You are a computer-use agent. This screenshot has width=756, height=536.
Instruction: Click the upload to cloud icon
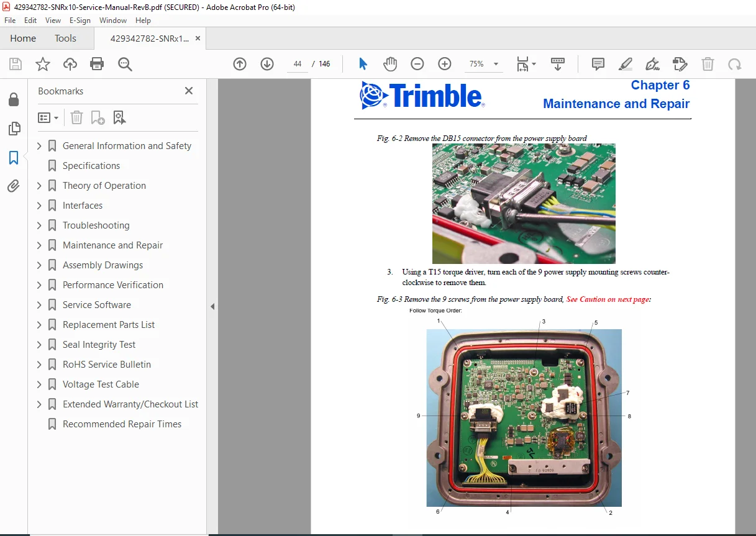click(x=70, y=64)
